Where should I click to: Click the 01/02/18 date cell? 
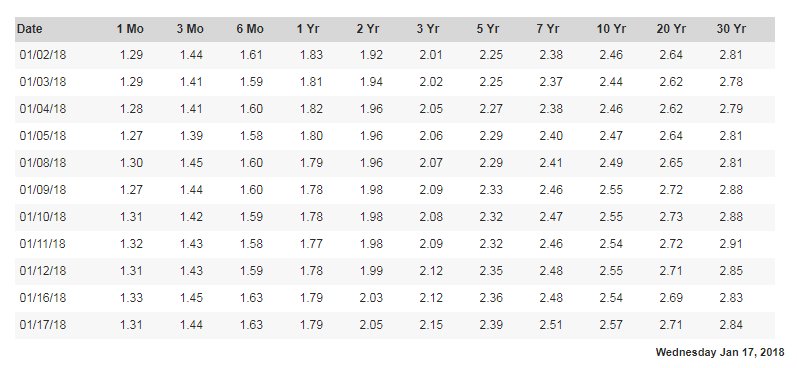point(43,55)
